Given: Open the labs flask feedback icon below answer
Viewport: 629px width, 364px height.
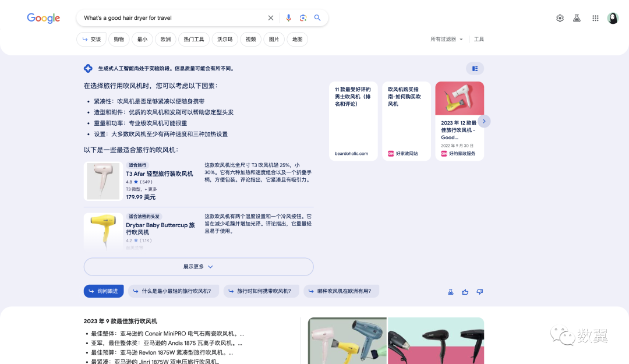Looking at the screenshot, I should point(450,292).
